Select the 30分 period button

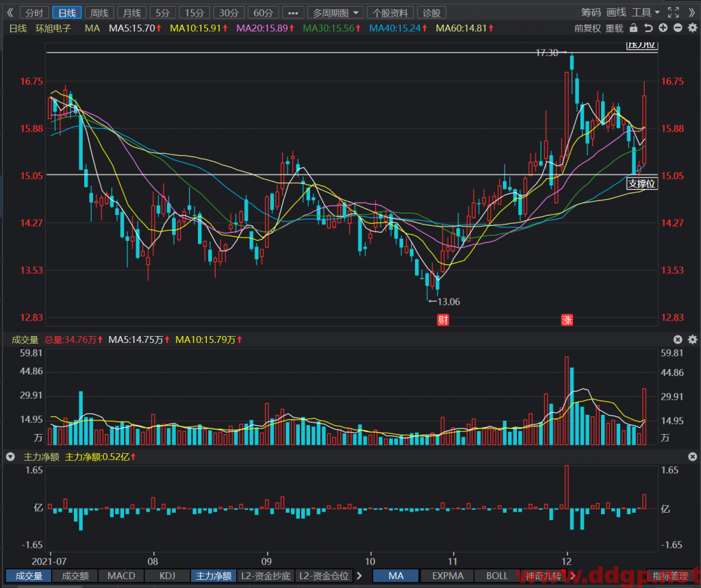[229, 13]
